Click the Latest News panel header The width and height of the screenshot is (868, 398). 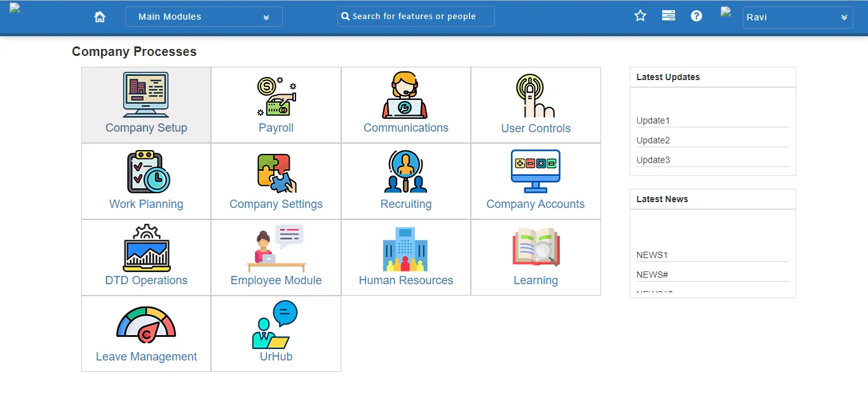pyautogui.click(x=662, y=198)
